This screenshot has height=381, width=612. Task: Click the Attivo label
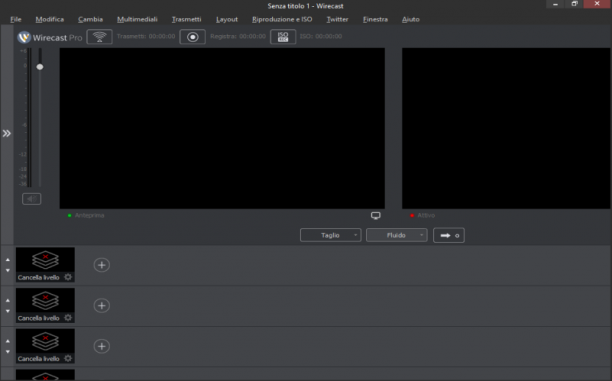click(426, 215)
